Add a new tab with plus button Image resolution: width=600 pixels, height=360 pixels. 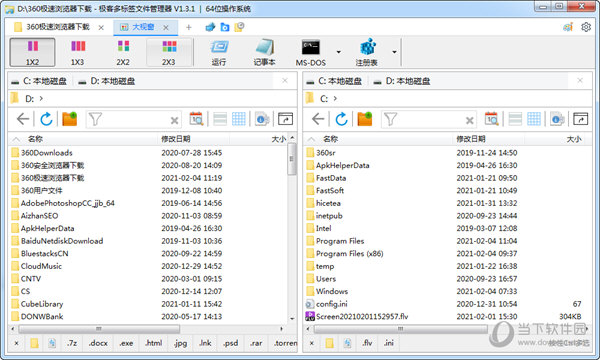(x=189, y=27)
